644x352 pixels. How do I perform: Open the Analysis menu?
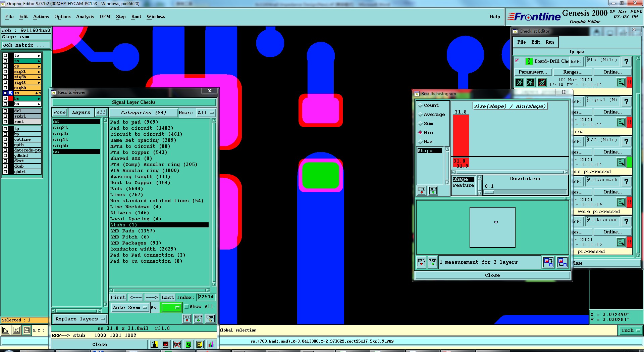(85, 17)
